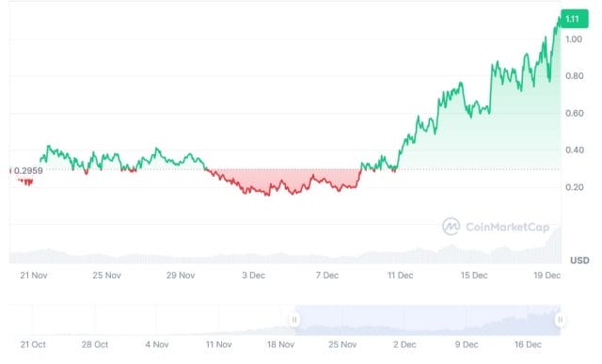Click the 2 Dec label in range navigator
The width and height of the screenshot is (602, 364).
tap(404, 344)
